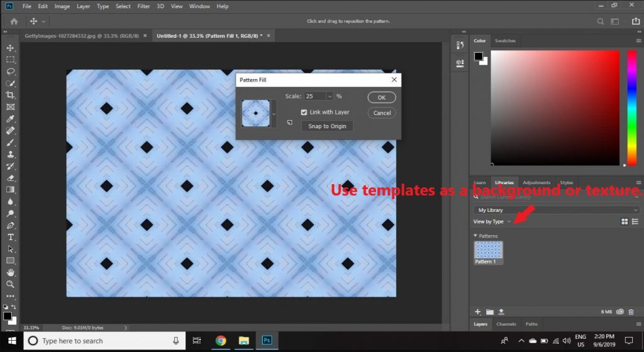Reset default foreground and background colors
The width and height of the screenshot is (644, 352).
[x=5, y=307]
